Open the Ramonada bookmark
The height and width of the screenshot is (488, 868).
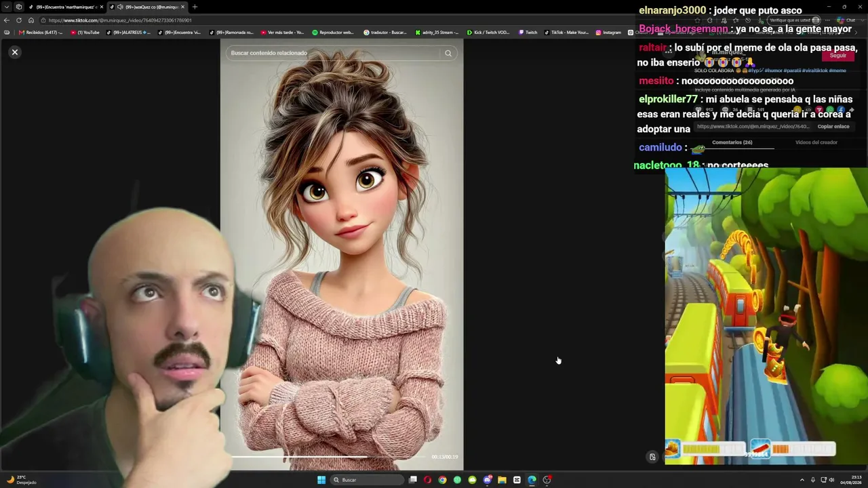click(x=231, y=33)
